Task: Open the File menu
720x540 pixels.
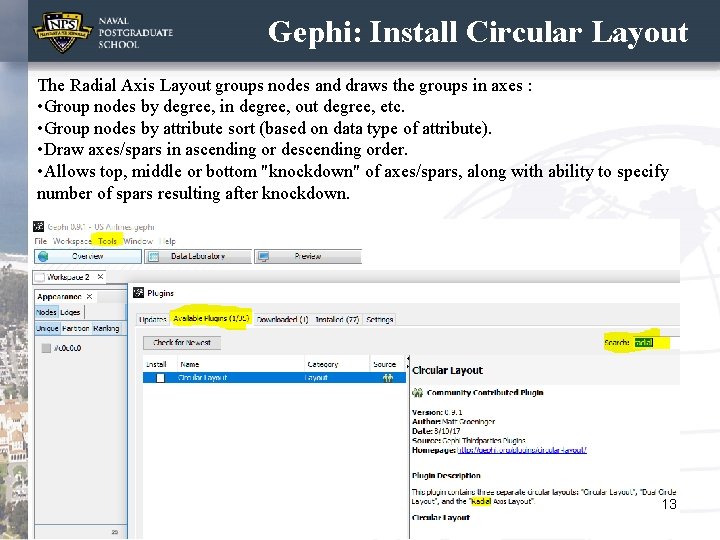Action: point(40,241)
